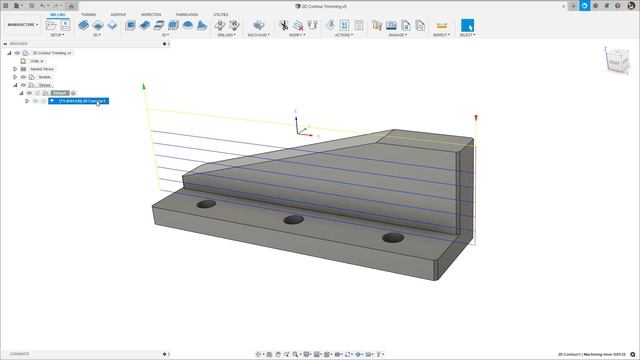
Task: Click the Save icon in top bar
Action: point(31,6)
